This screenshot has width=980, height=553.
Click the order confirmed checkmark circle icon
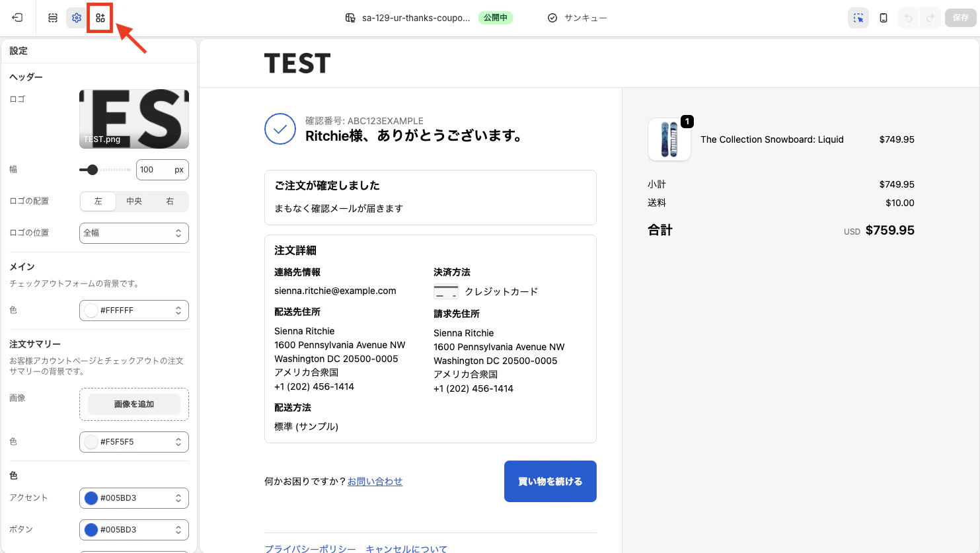click(280, 129)
